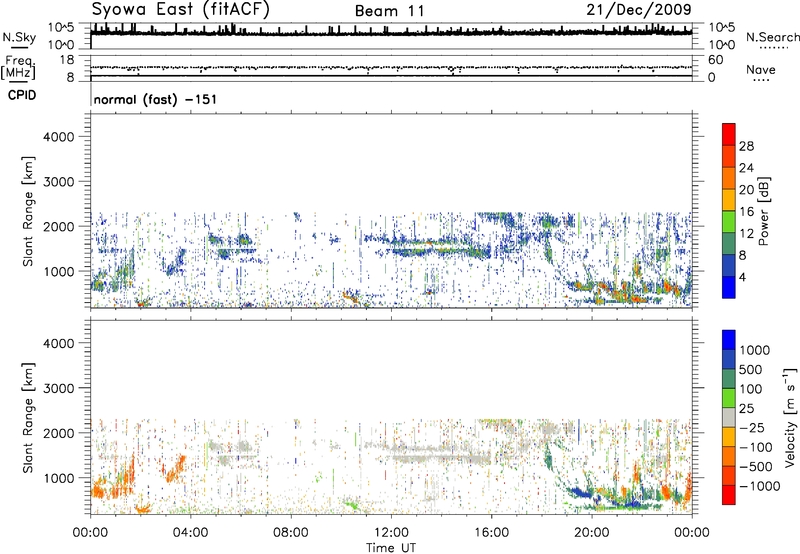Click the '18' tick on the frequency axis
This screenshot has height=554, width=800.
point(67,60)
